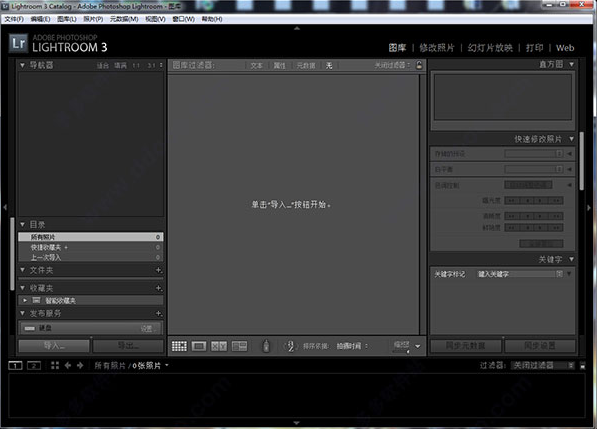Go forward with filmstrip right arrow
This screenshot has width=597, height=429.
pyautogui.click(x=80, y=365)
